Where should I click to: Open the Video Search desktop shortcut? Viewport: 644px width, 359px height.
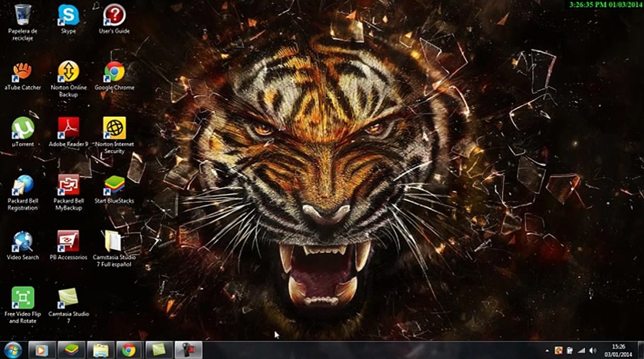[x=23, y=246]
